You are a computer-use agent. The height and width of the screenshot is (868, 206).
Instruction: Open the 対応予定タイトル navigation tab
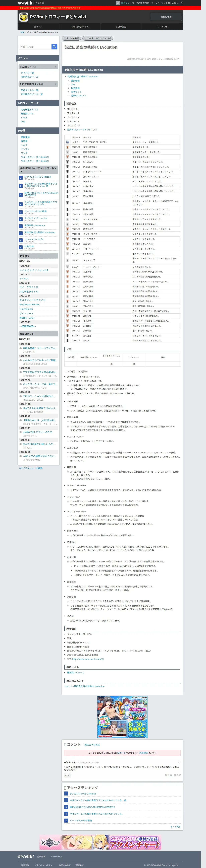pyautogui.click(x=80, y=27)
